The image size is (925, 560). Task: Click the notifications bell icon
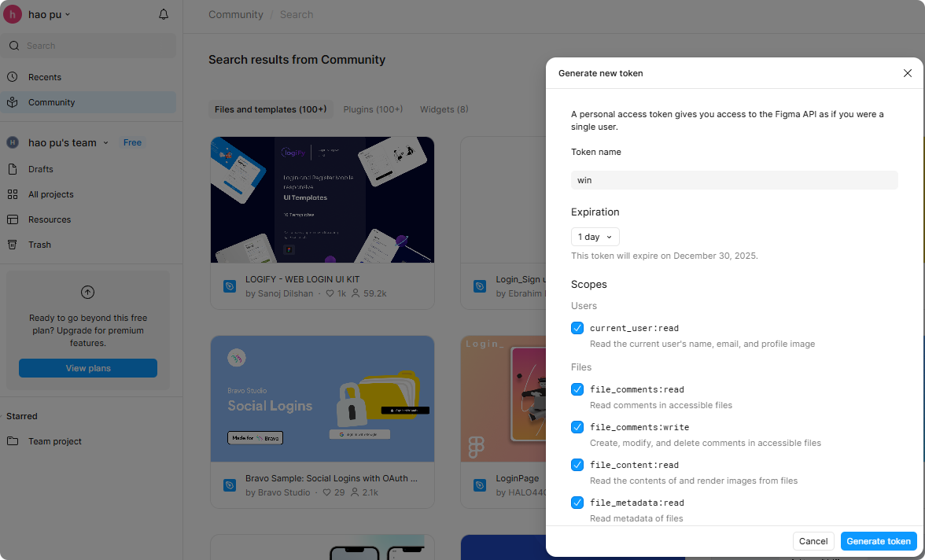[x=164, y=14]
